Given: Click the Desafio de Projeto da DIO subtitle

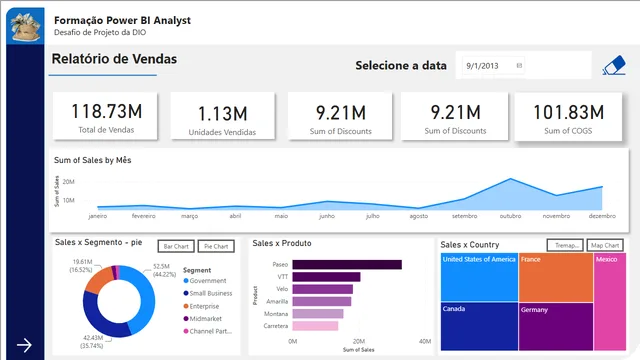Looking at the screenshot, I should pyautogui.click(x=100, y=32).
